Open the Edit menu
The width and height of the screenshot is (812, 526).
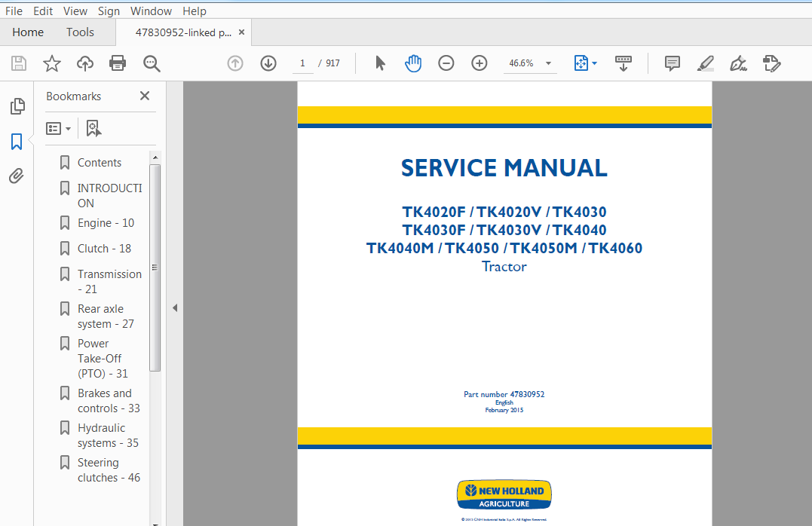click(43, 11)
